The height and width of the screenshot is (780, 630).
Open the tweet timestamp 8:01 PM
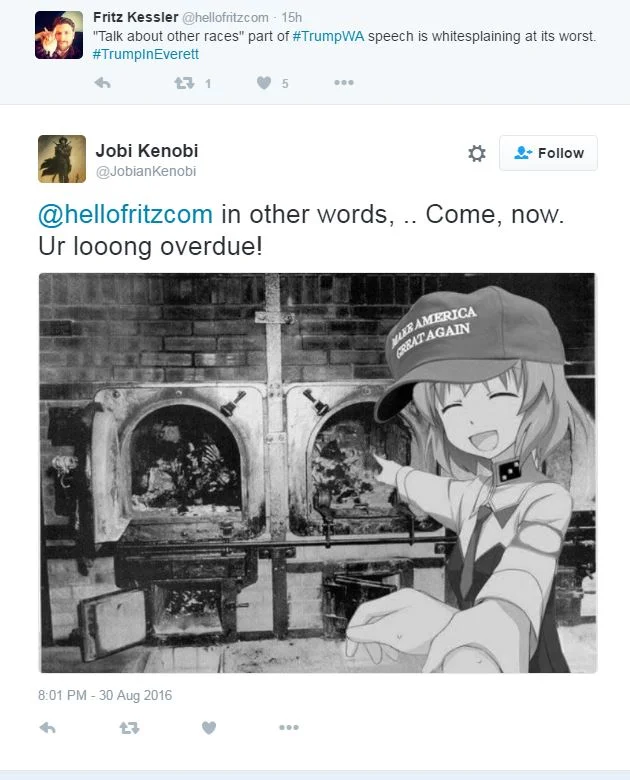pos(105,695)
